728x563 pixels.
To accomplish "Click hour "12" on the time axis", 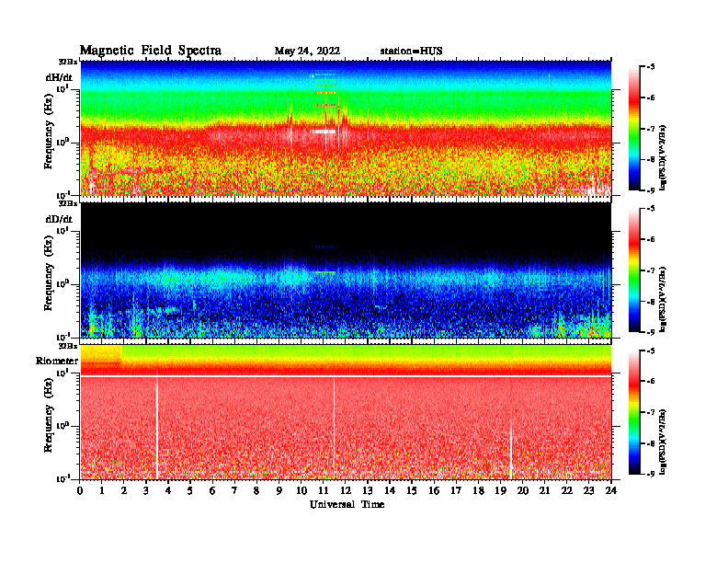I will click(x=346, y=491).
